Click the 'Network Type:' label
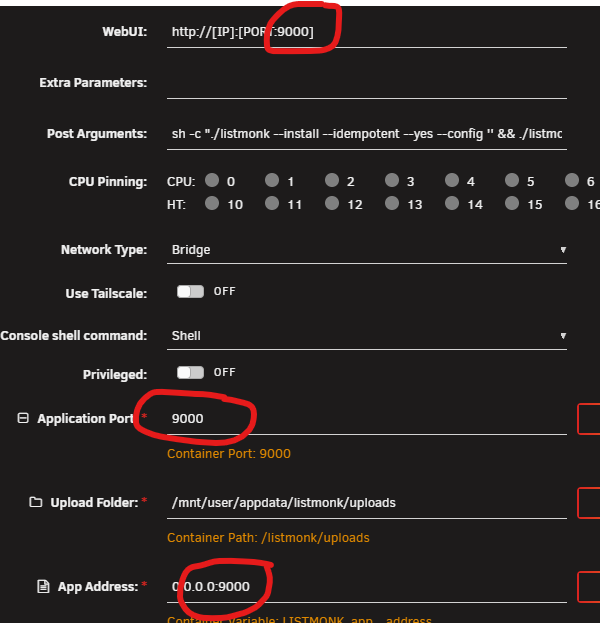The height and width of the screenshot is (623, 600). click(104, 250)
